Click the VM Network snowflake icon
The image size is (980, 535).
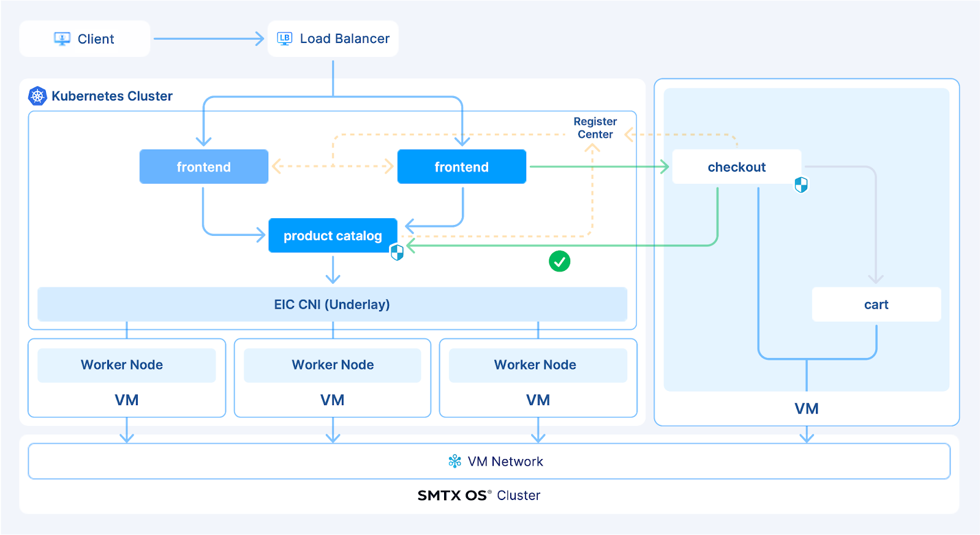point(454,461)
